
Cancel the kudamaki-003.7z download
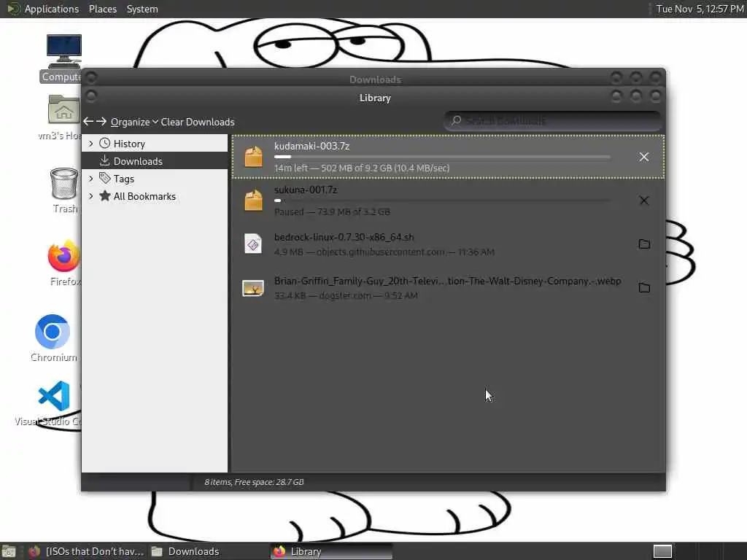643,157
